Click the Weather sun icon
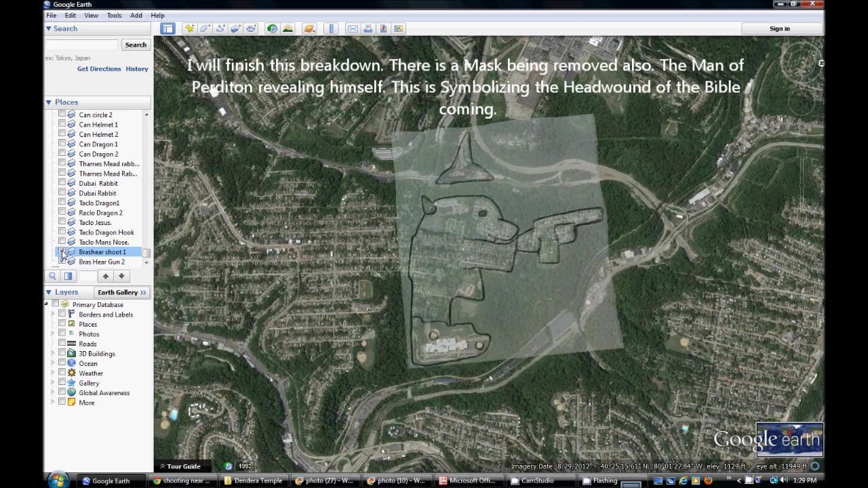868x488 pixels. [x=71, y=373]
